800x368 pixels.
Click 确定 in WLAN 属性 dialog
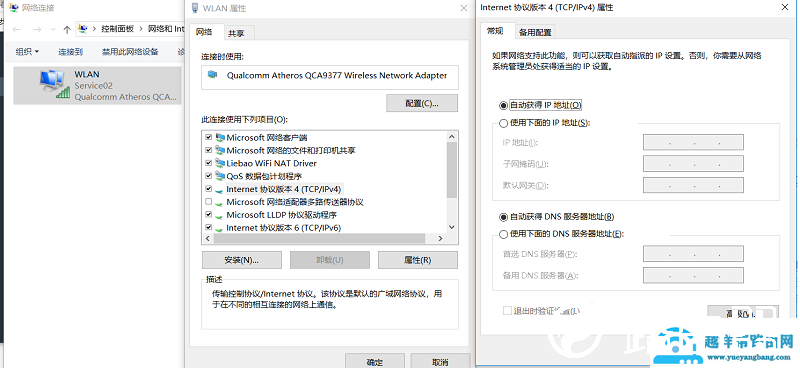(x=375, y=361)
